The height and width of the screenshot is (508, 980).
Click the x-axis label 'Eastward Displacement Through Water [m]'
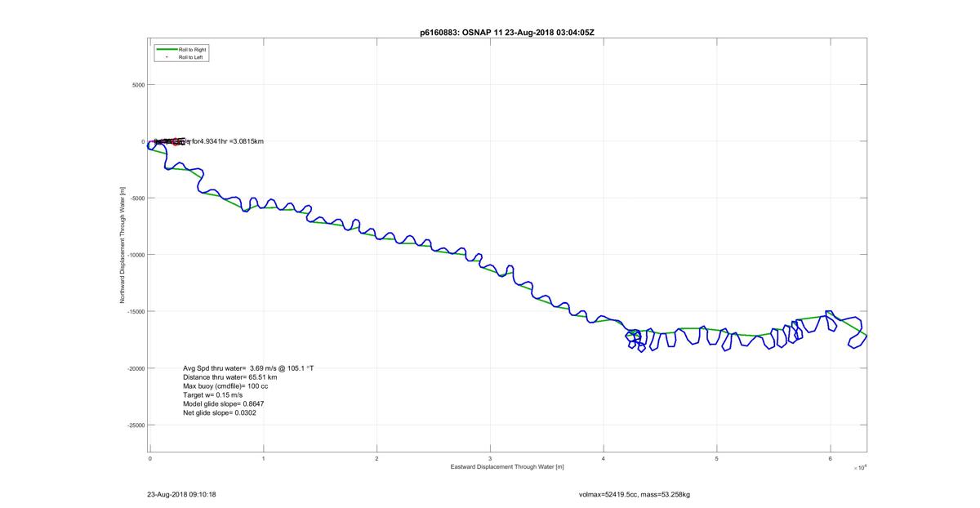point(507,467)
